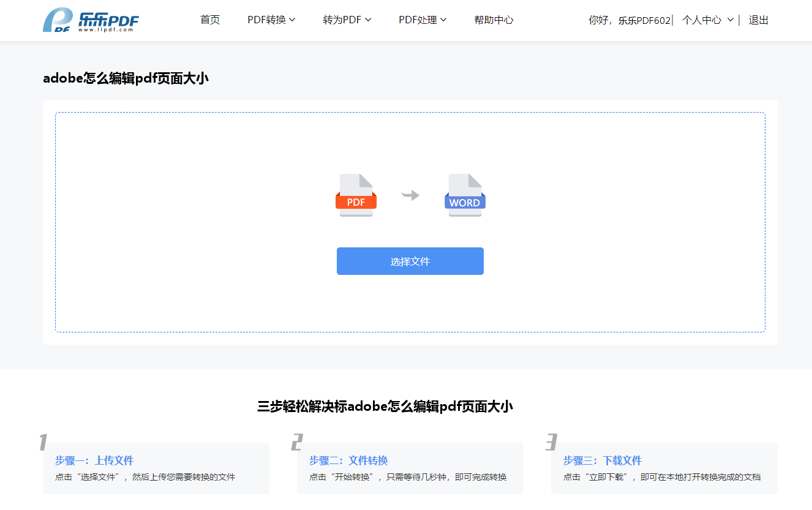Expand the PDF处理 dropdown menu
This screenshot has width=812, height=510.
423,20
